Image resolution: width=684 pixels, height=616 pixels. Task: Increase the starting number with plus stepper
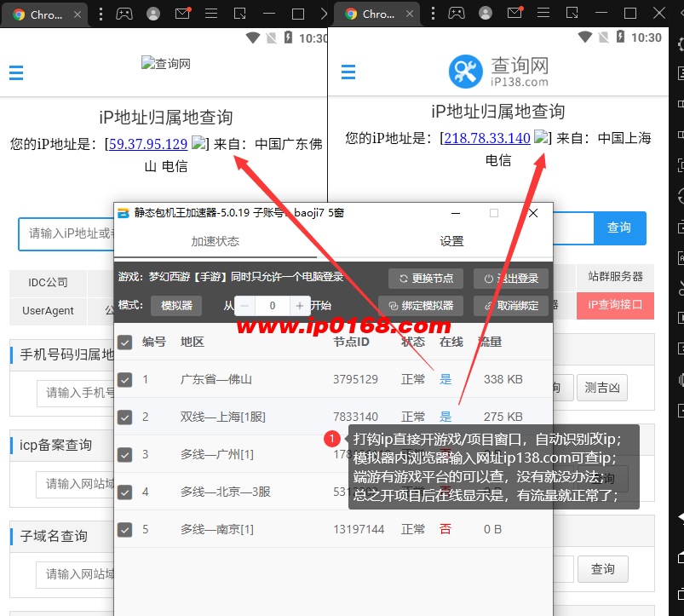tap(300, 306)
